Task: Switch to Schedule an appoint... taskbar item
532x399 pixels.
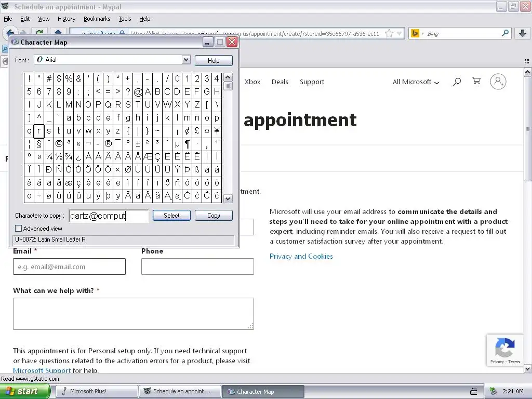Action: point(180,391)
